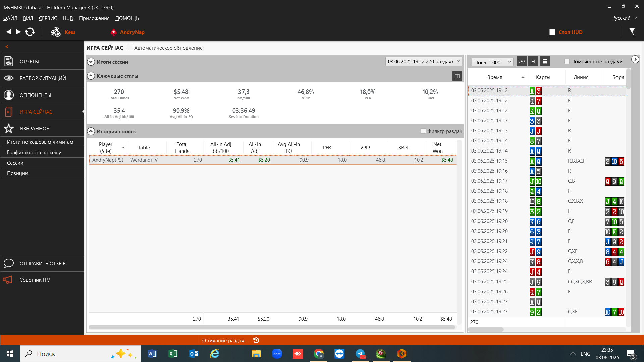Open the HUD menu
This screenshot has height=362, width=644.
coord(68,18)
